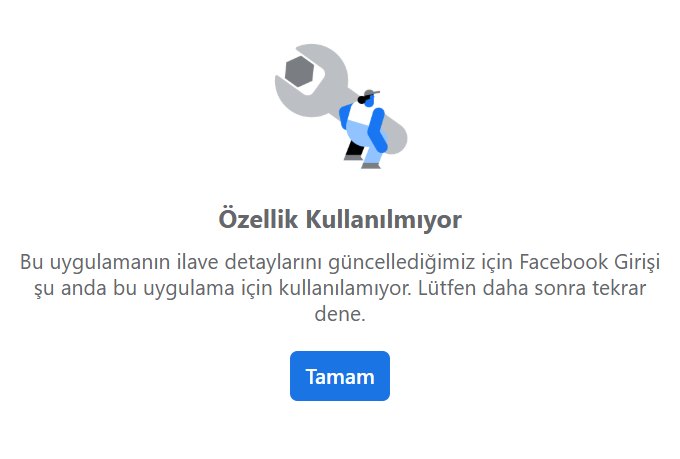Click the word Kullanılmıyor in the heading
Viewport: 680px width, 459px height.
click(384, 220)
